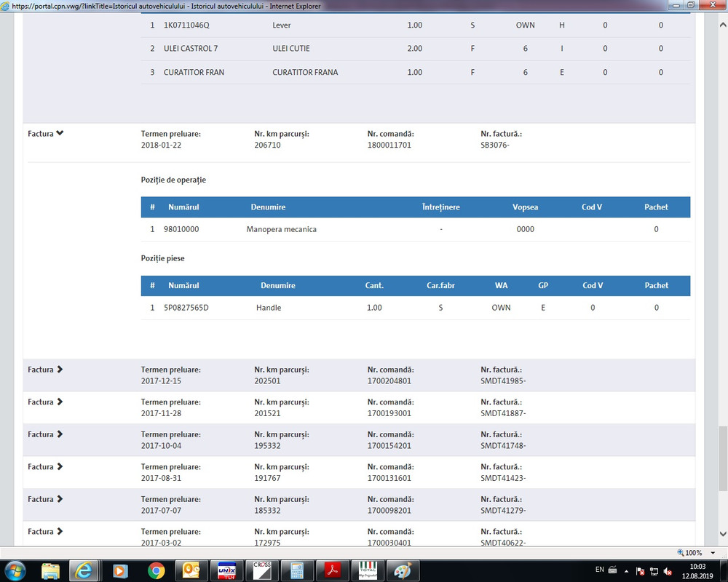Open the CROSS application in taskbar
Viewport: 728px width, 582px height.
262,570
